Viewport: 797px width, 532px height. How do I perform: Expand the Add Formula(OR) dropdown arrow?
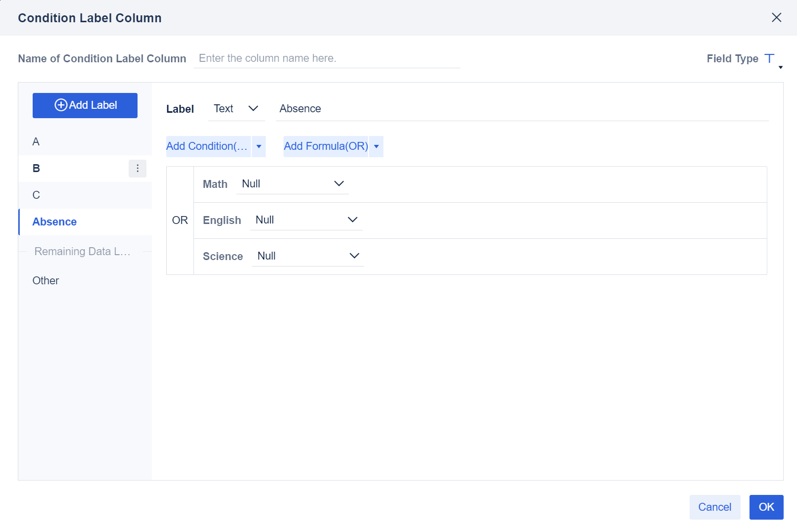[x=376, y=146]
